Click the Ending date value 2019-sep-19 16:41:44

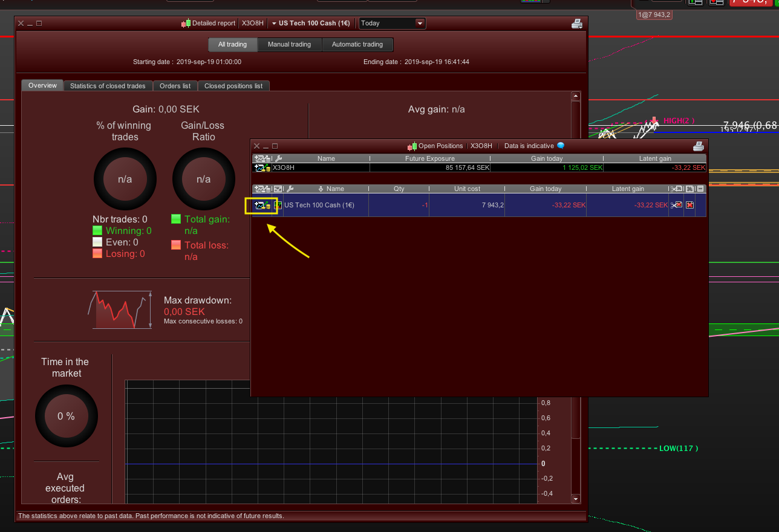pos(437,62)
